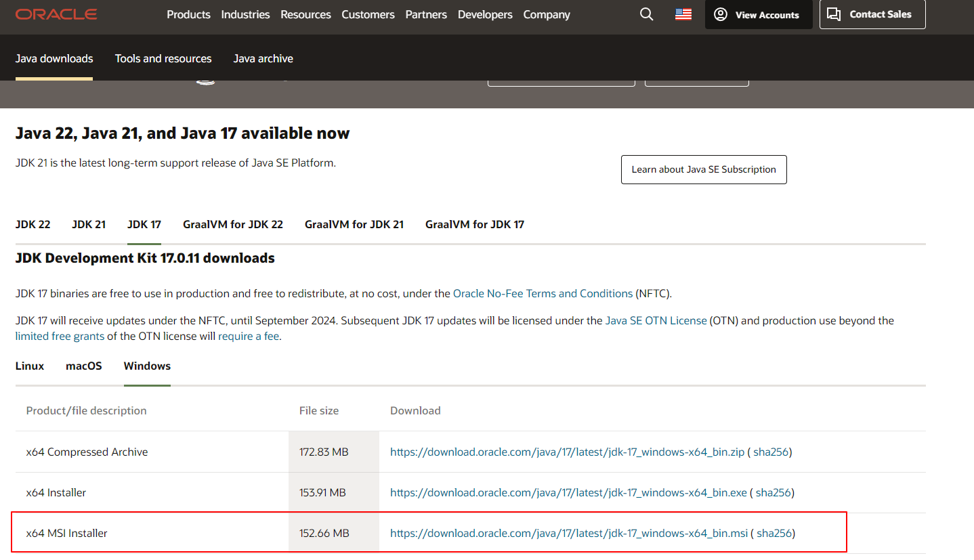Open sha256 link for the zip archive
The height and width of the screenshot is (560, 974).
[771, 452]
